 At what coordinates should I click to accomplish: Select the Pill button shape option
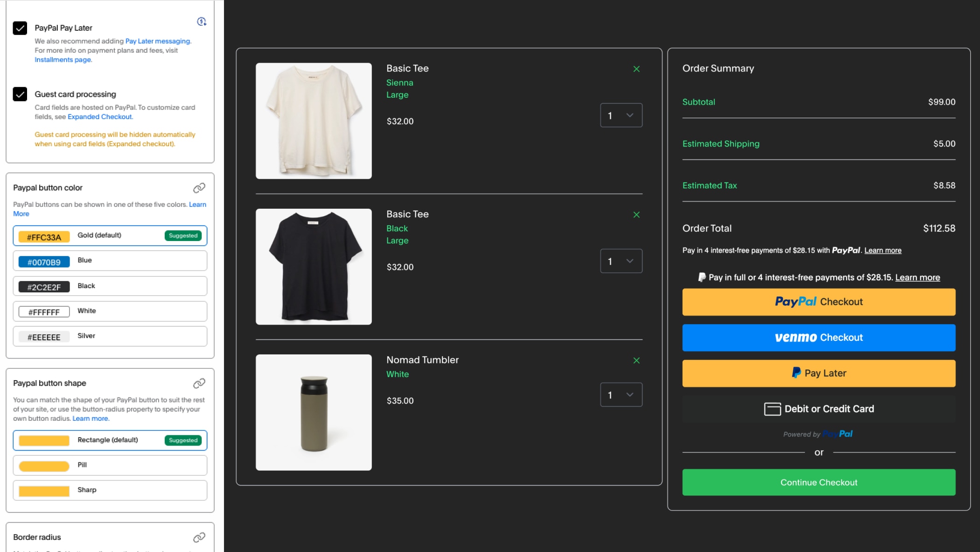pos(110,465)
